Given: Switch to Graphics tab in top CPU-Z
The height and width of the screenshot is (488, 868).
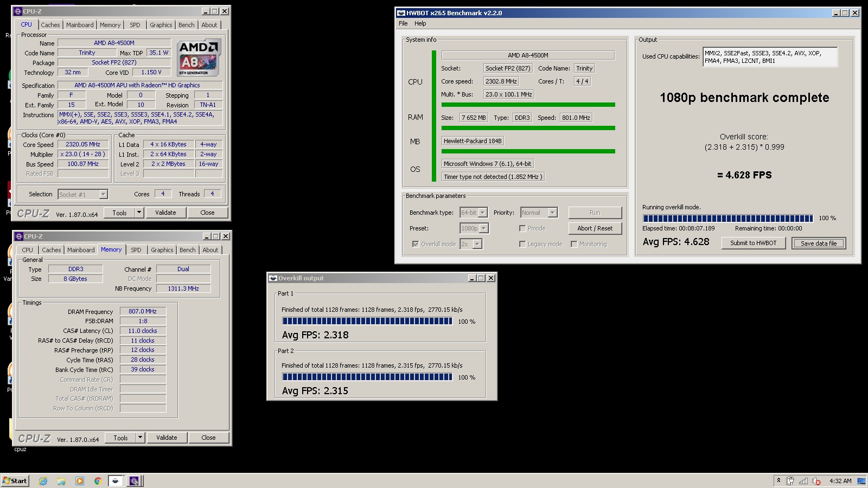Looking at the screenshot, I should pyautogui.click(x=161, y=25).
